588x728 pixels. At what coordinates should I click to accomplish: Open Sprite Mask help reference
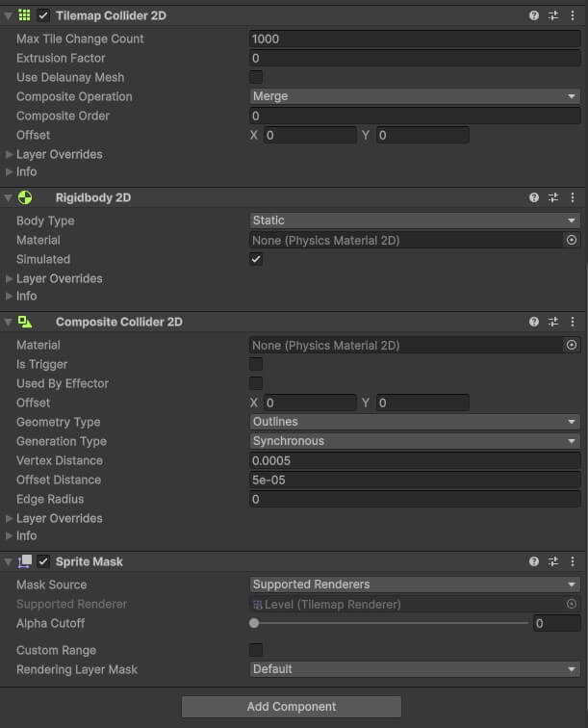(534, 561)
